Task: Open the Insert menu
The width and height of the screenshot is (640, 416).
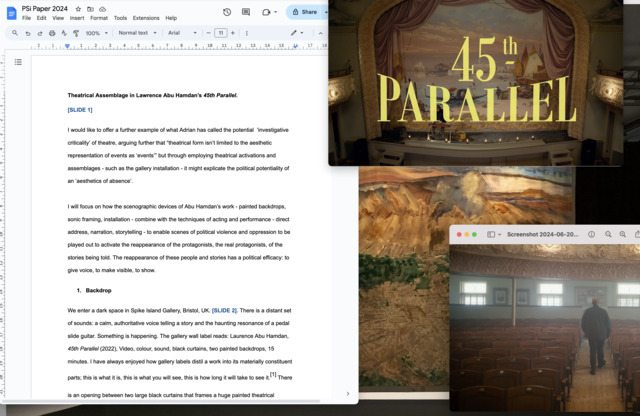Action: tap(77, 18)
